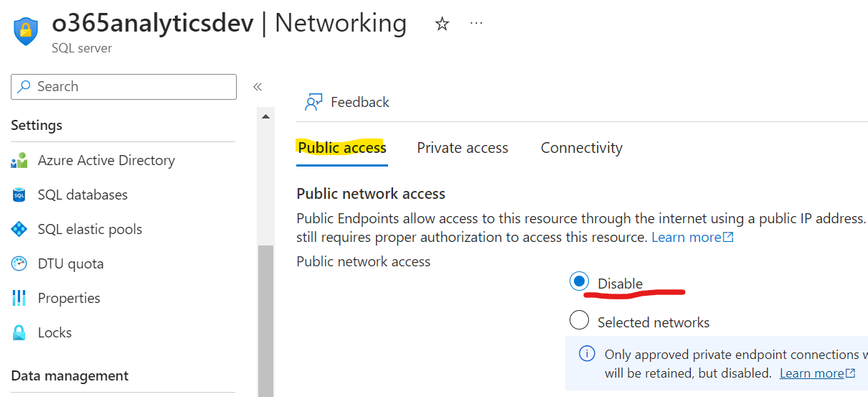Click the Locks padlock icon
The image size is (868, 397).
click(x=19, y=332)
